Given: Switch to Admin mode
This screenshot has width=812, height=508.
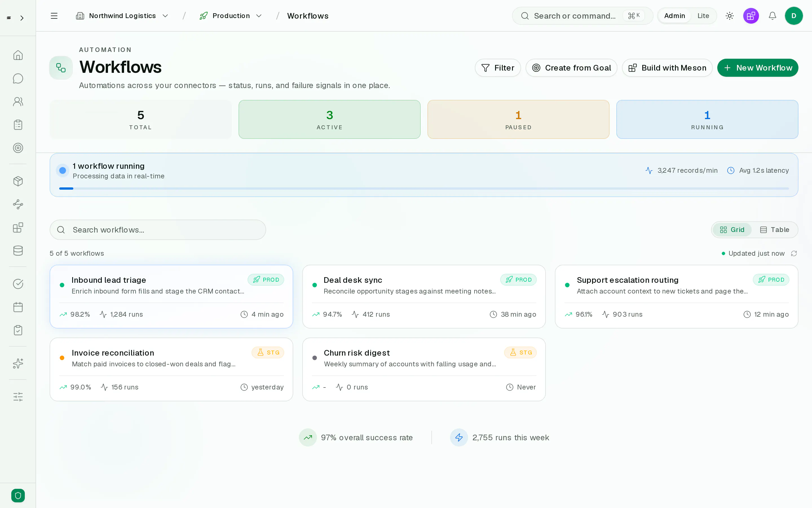Looking at the screenshot, I should point(674,16).
